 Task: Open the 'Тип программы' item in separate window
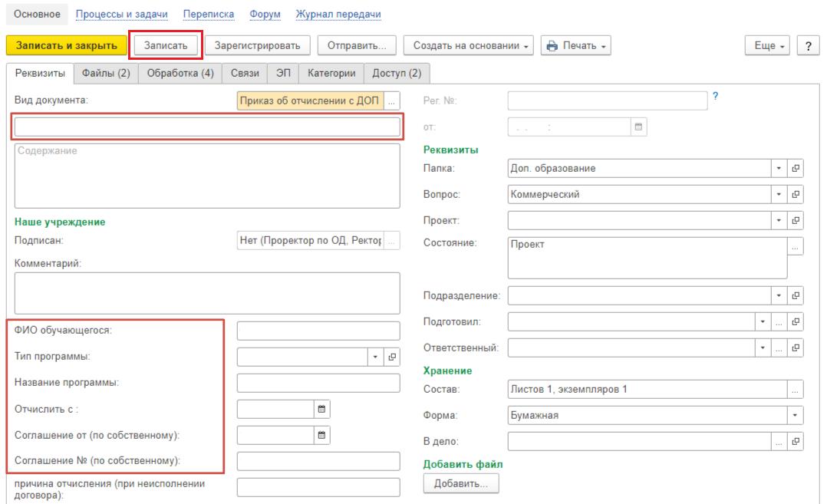(392, 357)
